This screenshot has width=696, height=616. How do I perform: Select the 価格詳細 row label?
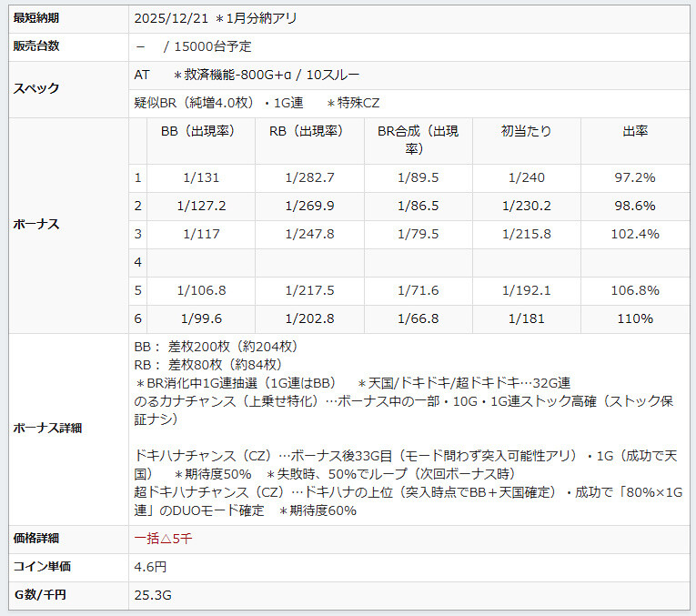coord(36,539)
